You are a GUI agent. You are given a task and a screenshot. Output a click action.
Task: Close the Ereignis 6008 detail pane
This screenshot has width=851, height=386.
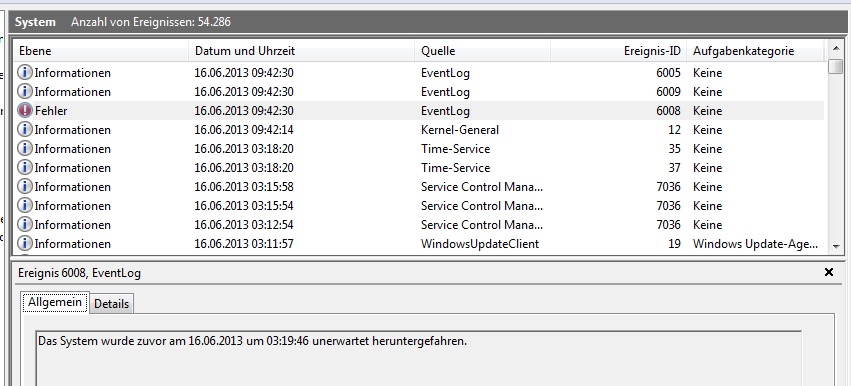point(828,272)
